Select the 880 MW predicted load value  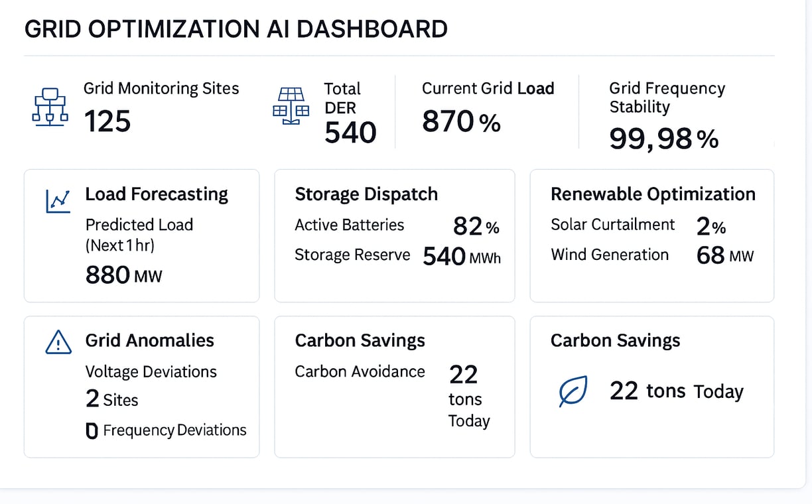pos(124,275)
